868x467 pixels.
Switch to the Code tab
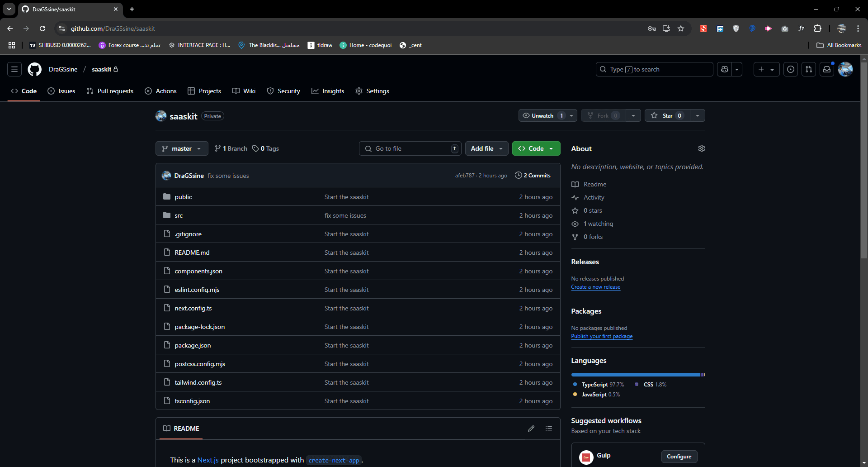pyautogui.click(x=24, y=91)
